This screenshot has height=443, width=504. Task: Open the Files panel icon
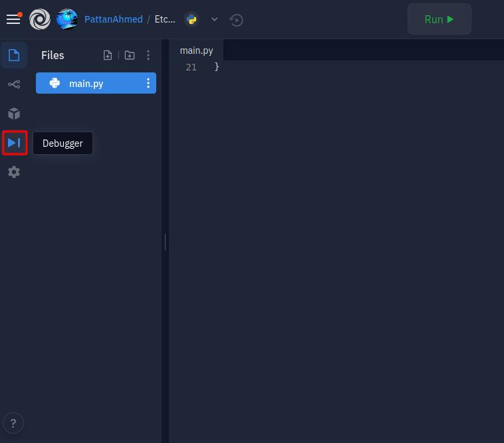[14, 55]
